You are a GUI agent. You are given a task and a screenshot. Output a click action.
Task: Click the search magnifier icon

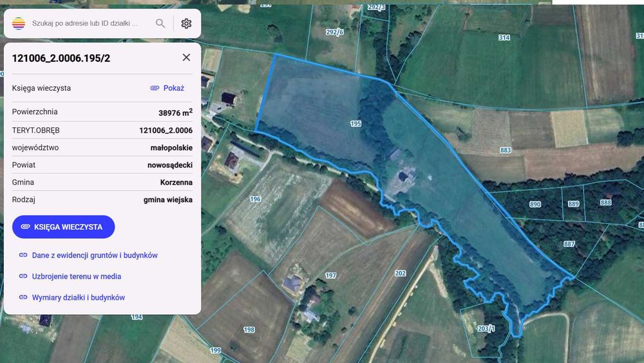(160, 23)
